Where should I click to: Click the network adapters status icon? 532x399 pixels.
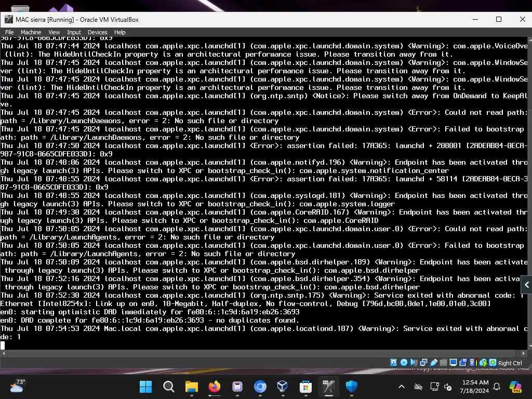pos(423,362)
